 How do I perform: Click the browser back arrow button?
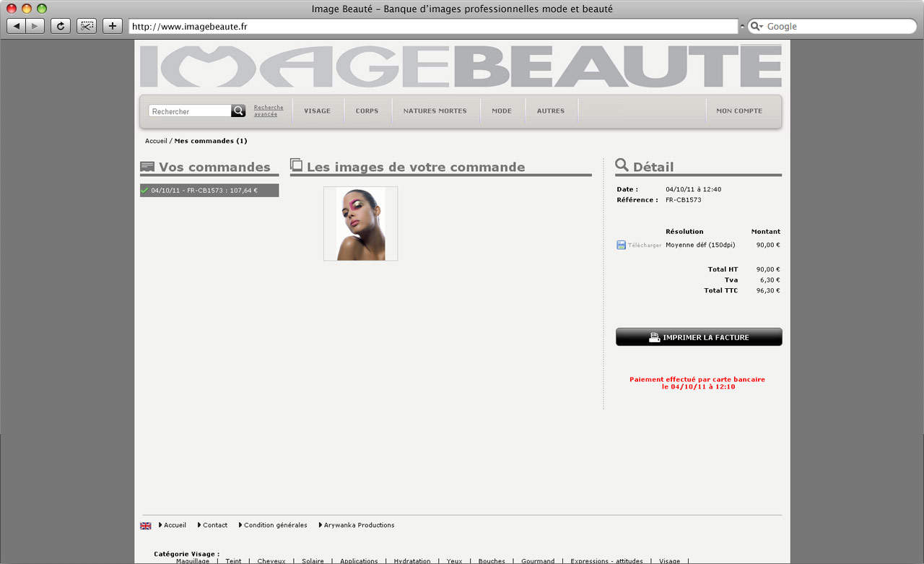click(17, 26)
